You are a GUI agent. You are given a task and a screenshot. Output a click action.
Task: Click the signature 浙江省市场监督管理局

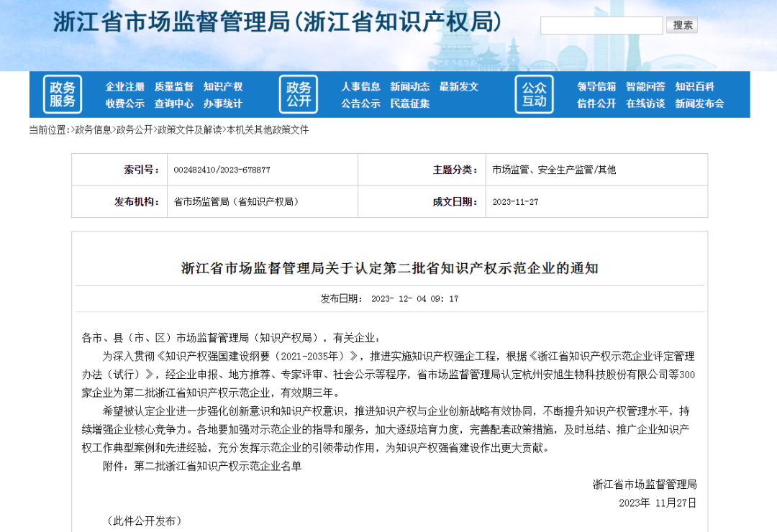[645, 485]
